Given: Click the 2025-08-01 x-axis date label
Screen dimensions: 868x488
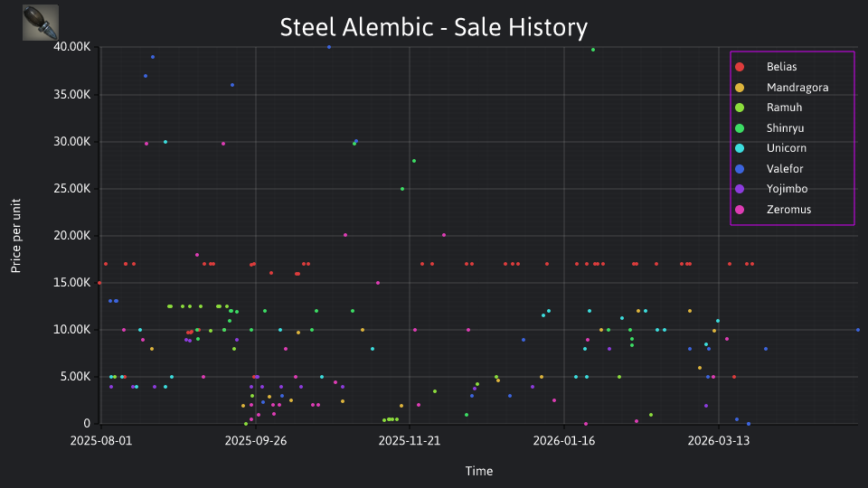Looking at the screenshot, I should (101, 441).
